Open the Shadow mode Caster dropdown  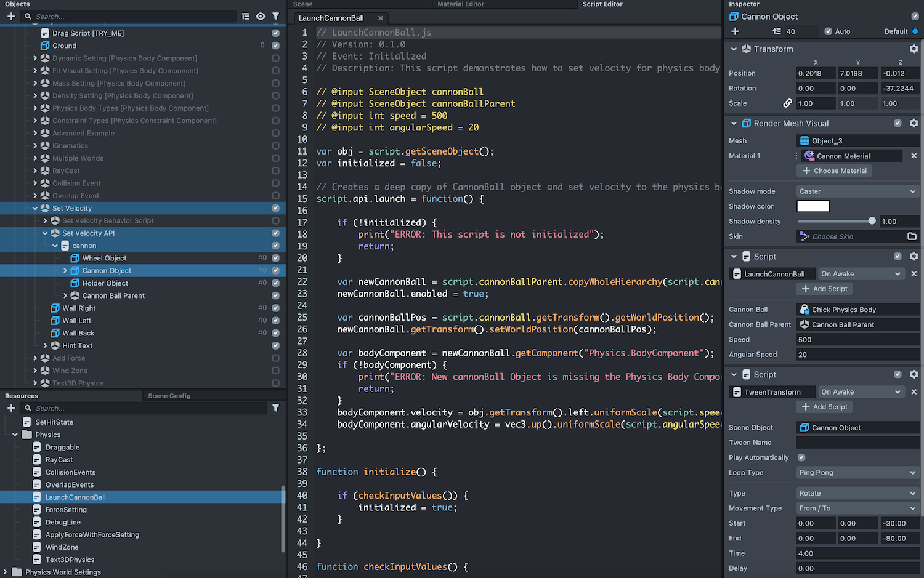pyautogui.click(x=857, y=191)
